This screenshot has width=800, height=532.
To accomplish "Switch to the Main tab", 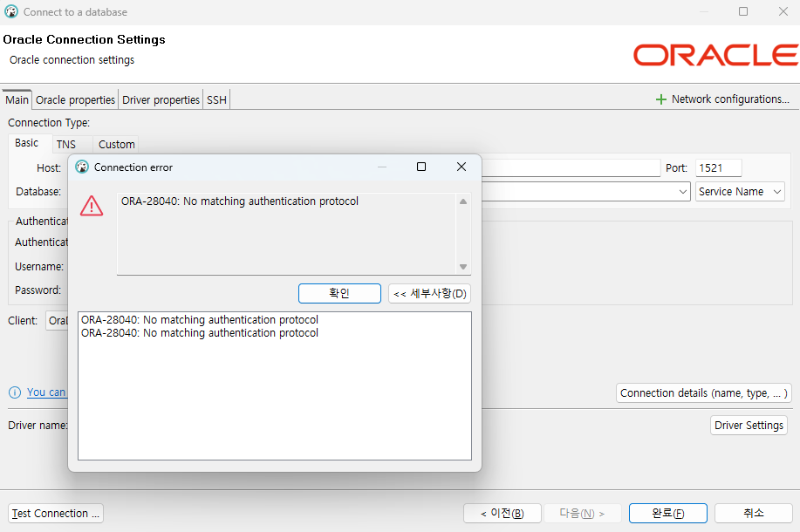I will pos(17,100).
